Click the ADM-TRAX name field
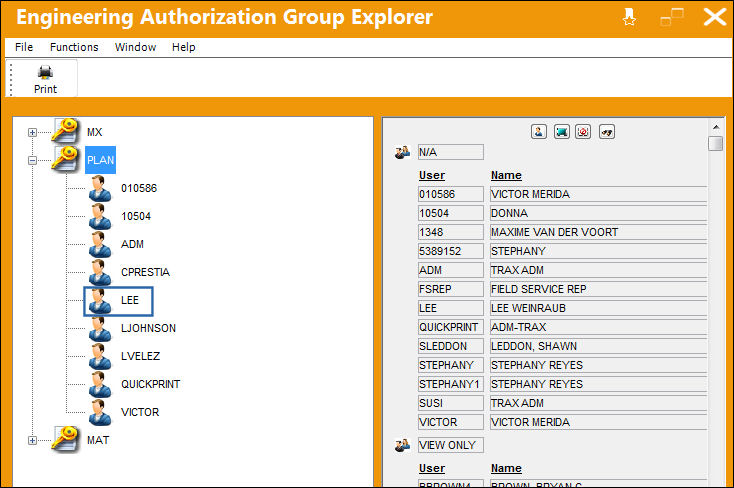 click(x=598, y=327)
